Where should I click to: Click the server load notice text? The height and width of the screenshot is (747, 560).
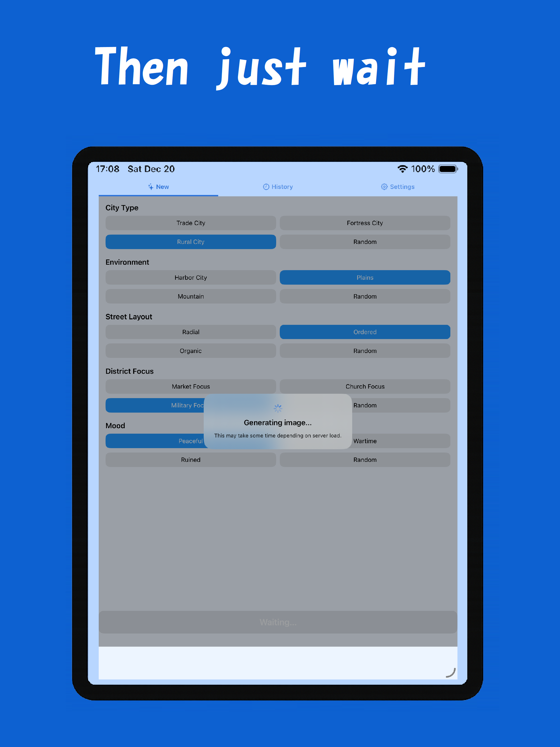pyautogui.click(x=278, y=436)
